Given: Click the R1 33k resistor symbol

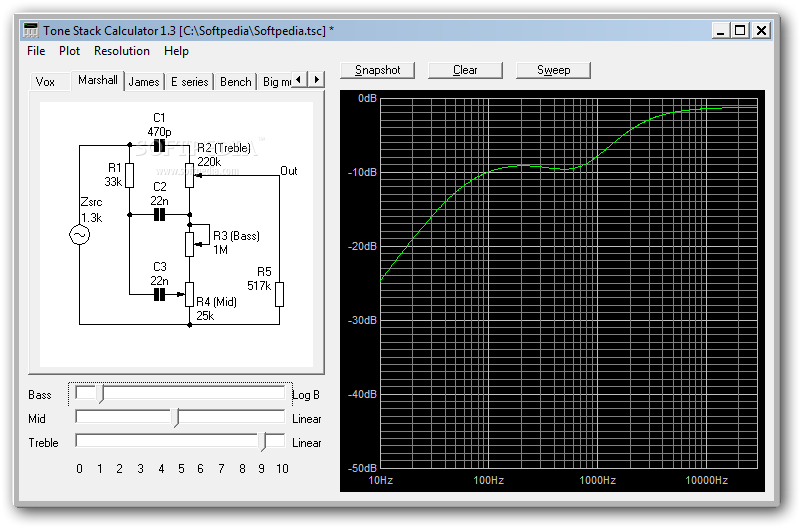Looking at the screenshot, I should 130,175.
